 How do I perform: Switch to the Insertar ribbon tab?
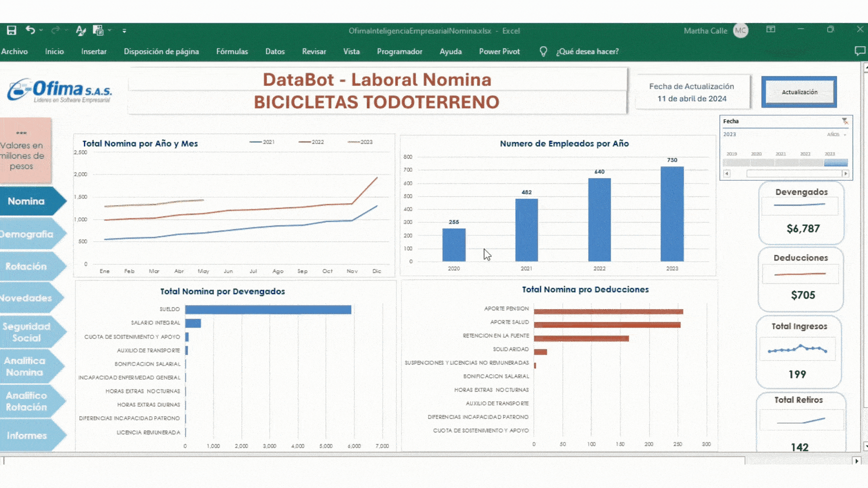[x=94, y=52]
